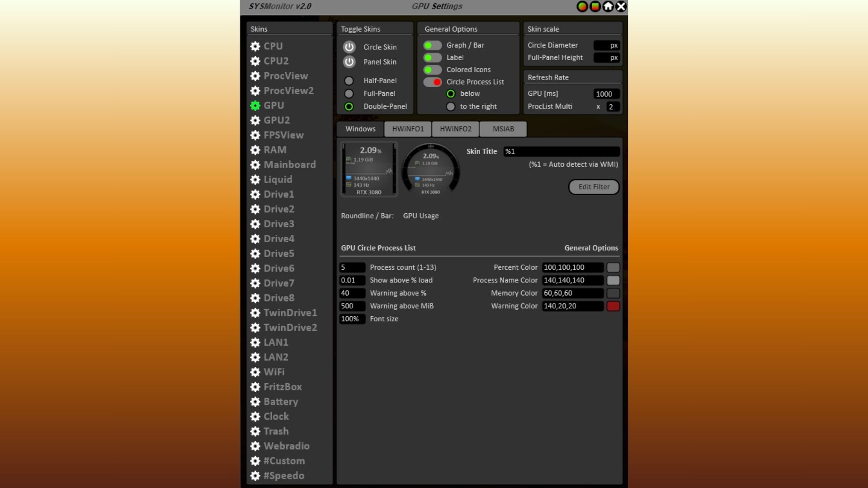
Task: Click the gear icon next to Clock
Action: [255, 417]
